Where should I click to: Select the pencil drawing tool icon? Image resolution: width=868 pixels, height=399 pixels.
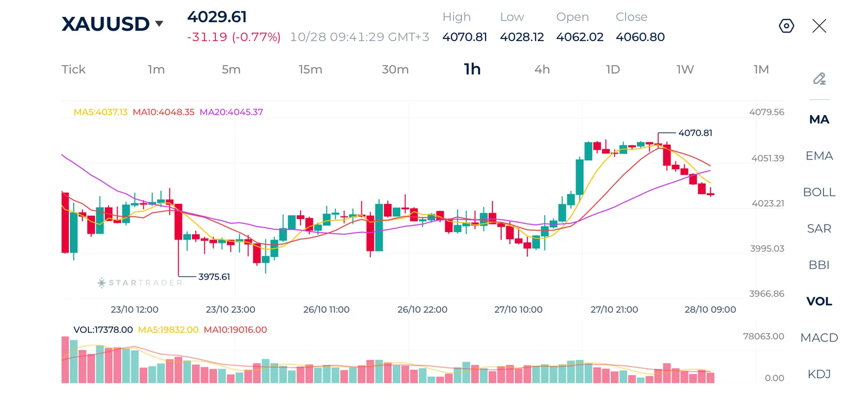pyautogui.click(x=819, y=79)
